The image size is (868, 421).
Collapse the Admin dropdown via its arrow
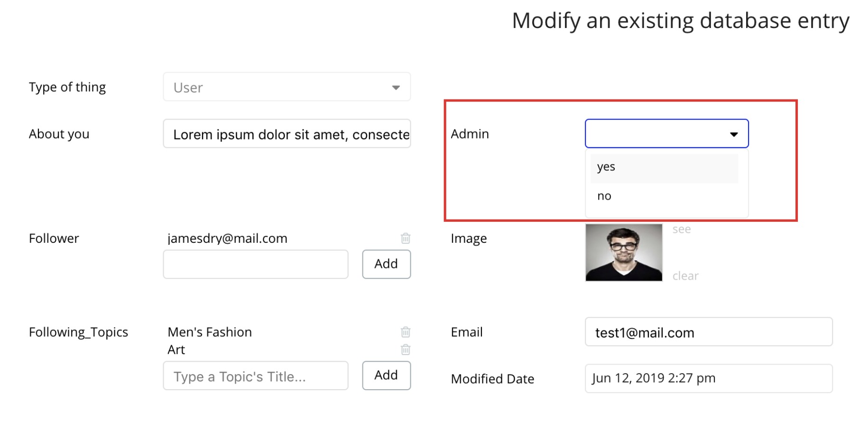coord(734,134)
